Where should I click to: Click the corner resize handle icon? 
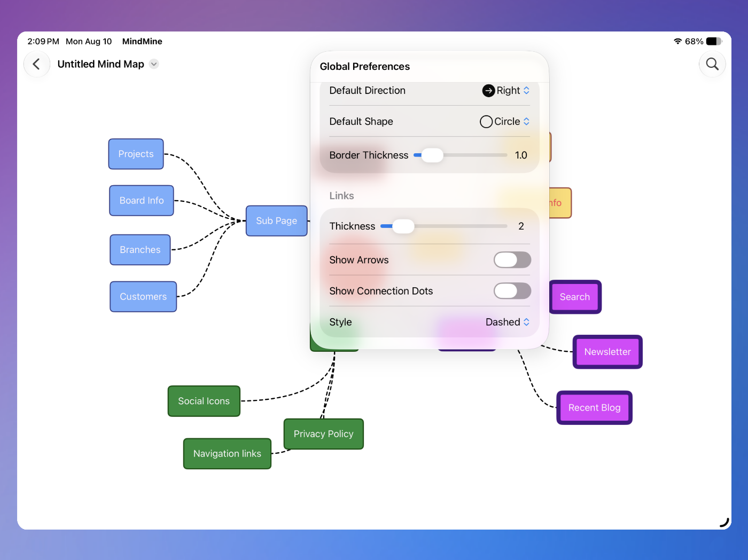724,523
